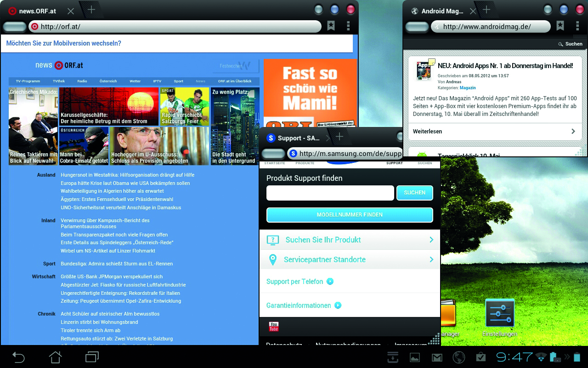Click MODELLNUMMER FINDEN button
The width and height of the screenshot is (588, 368).
pyautogui.click(x=350, y=215)
